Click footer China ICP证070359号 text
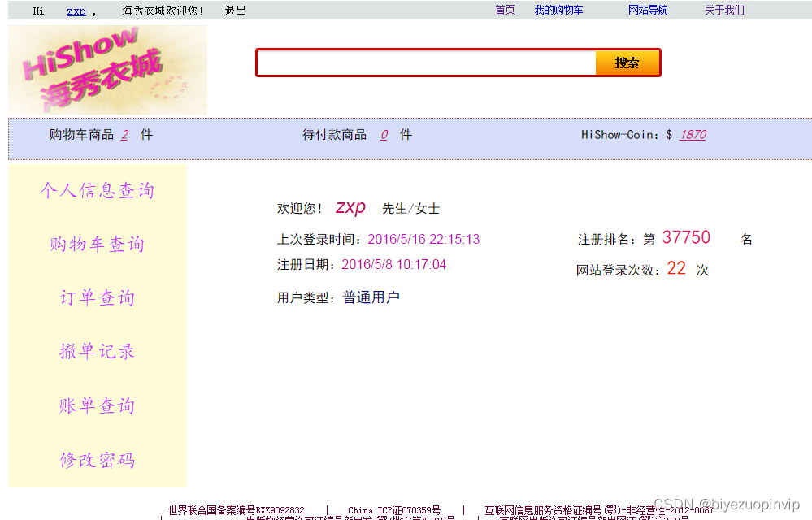 pos(394,510)
